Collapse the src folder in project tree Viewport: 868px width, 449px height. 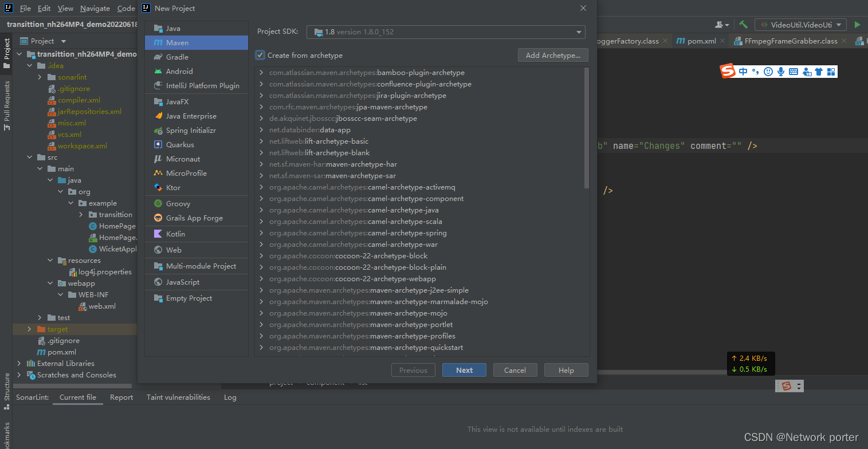coord(29,157)
